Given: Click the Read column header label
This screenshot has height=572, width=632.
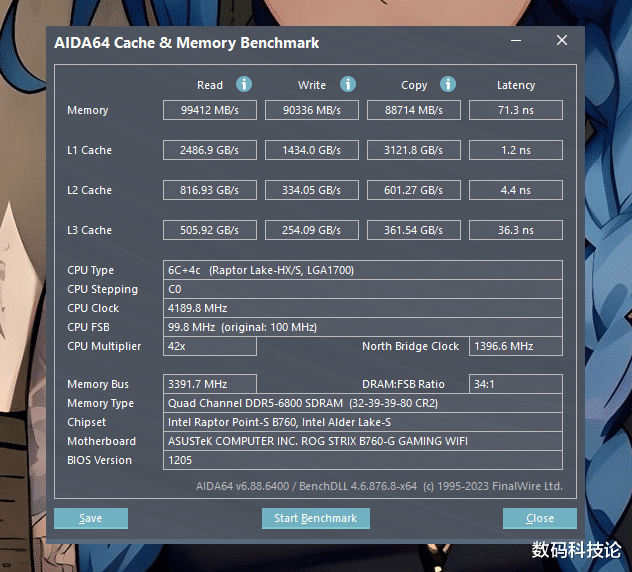Looking at the screenshot, I should tap(210, 85).
